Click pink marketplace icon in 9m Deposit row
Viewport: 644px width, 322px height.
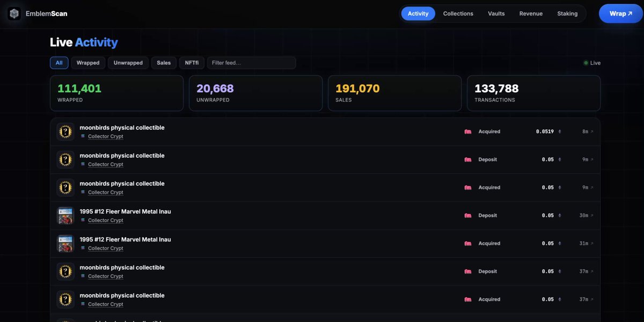[x=468, y=159]
